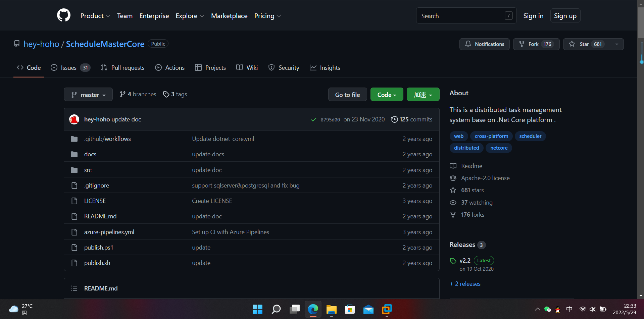Open the Projects tab
Image resolution: width=644 pixels, height=319 pixels.
[210, 68]
